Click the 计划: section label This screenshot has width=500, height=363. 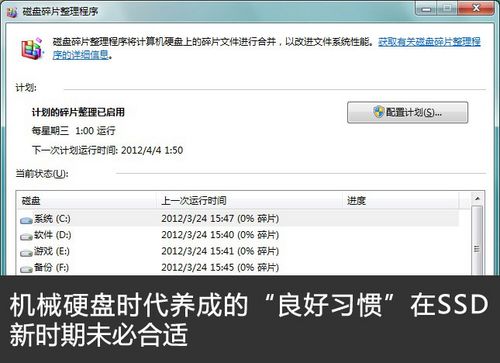tap(26, 88)
